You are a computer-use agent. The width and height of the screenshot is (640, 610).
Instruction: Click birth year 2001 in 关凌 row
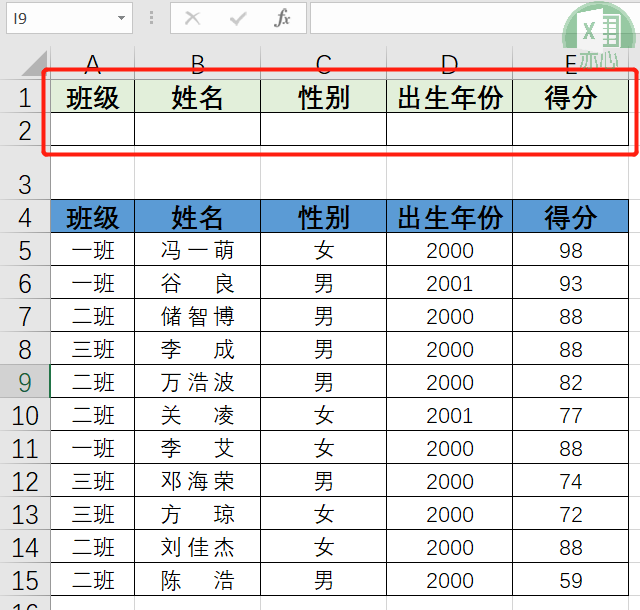coord(449,415)
